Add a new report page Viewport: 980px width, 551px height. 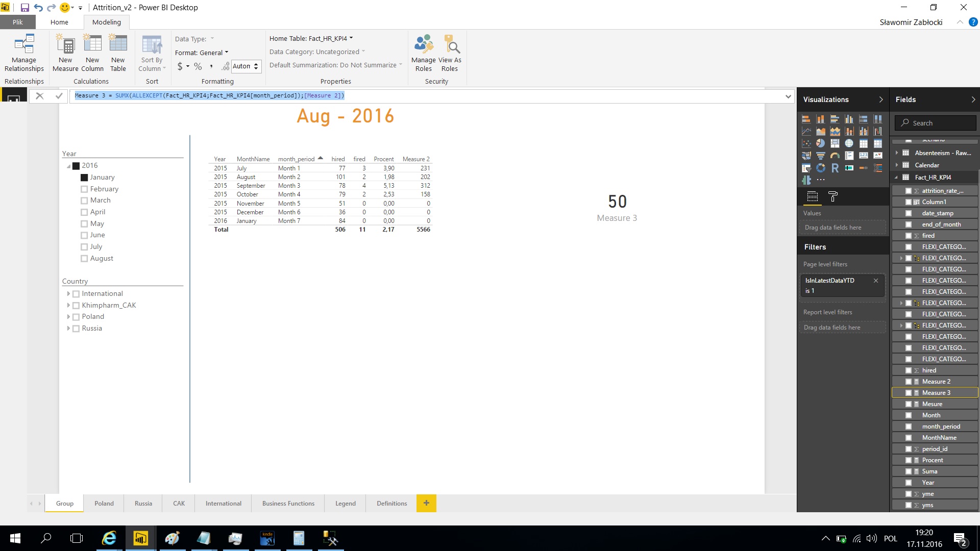tap(426, 503)
